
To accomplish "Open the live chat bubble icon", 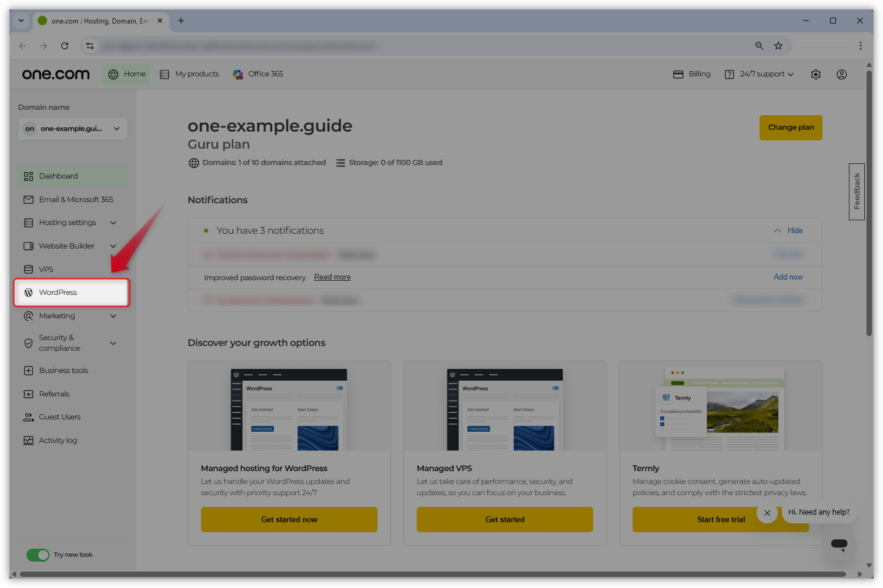I will 839,544.
